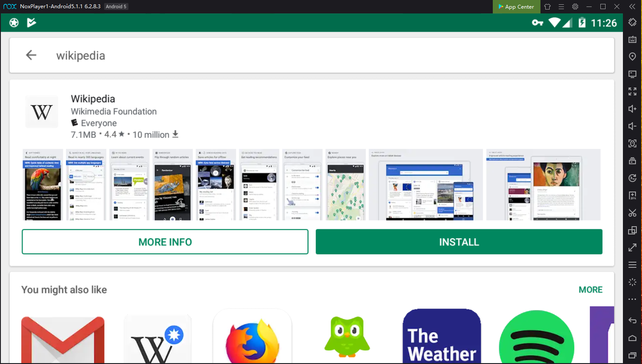Select the Firefox app suggestion
This screenshot has width=642, height=364.
252,338
